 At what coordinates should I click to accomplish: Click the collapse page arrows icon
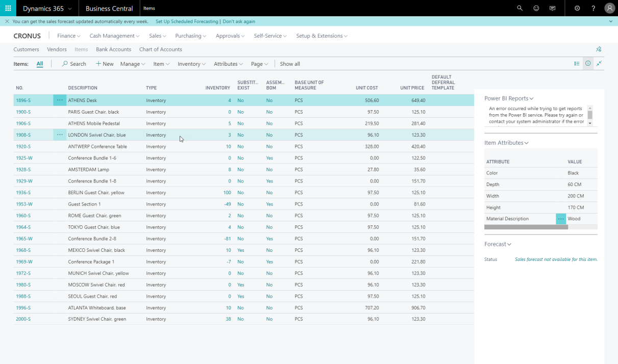[x=599, y=64]
